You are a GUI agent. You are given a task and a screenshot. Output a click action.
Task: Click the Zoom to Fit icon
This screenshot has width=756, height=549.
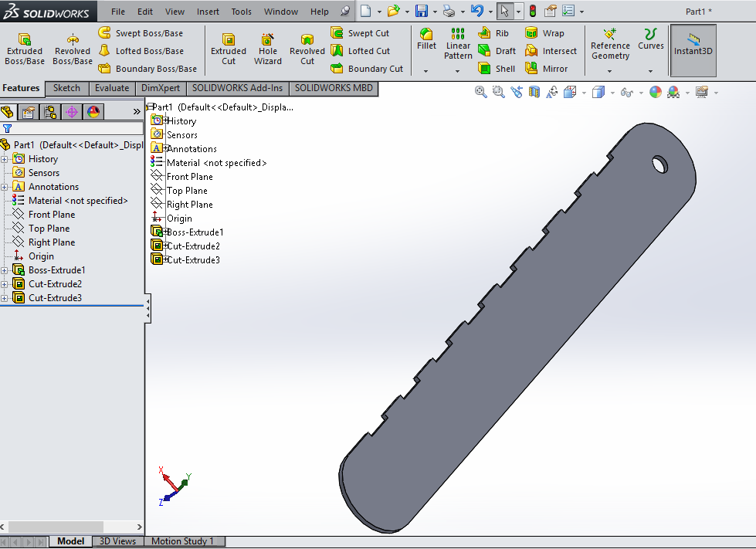tap(480, 92)
